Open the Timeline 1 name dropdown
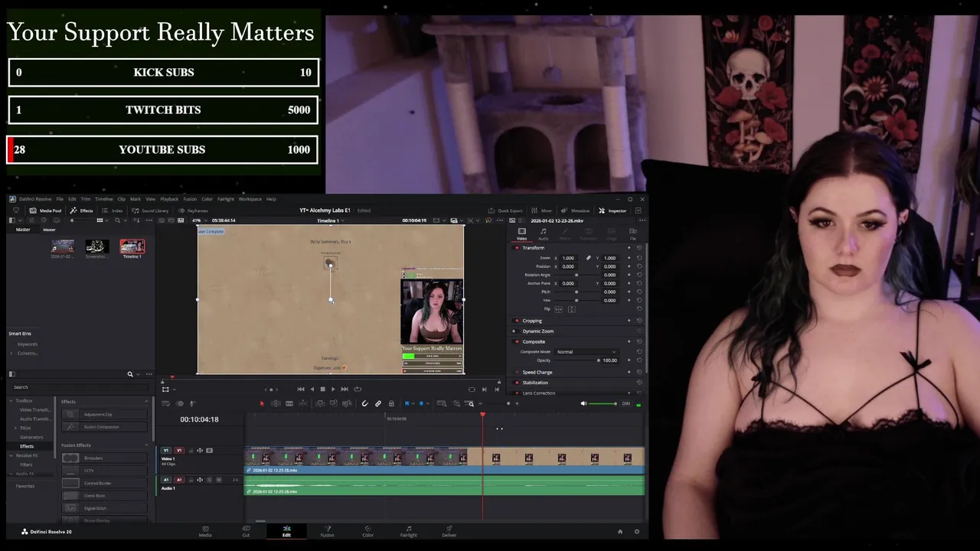Screen dimensions: 980x551 tap(330, 220)
